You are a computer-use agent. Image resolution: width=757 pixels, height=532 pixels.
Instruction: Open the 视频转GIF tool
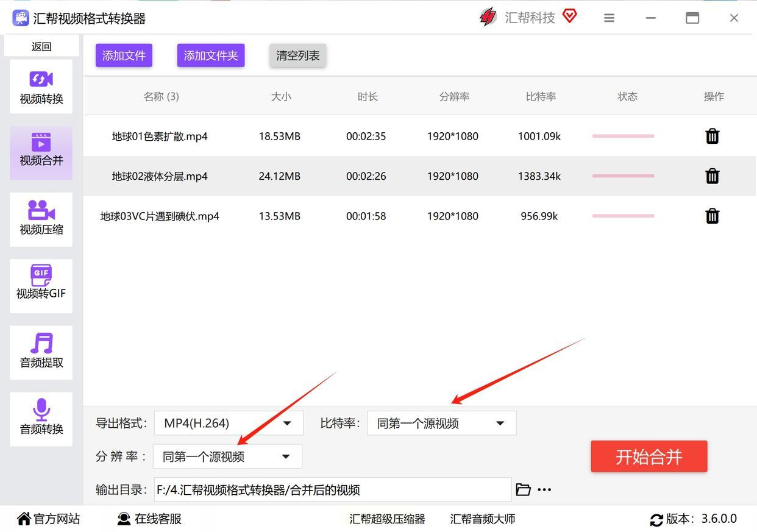(x=41, y=285)
